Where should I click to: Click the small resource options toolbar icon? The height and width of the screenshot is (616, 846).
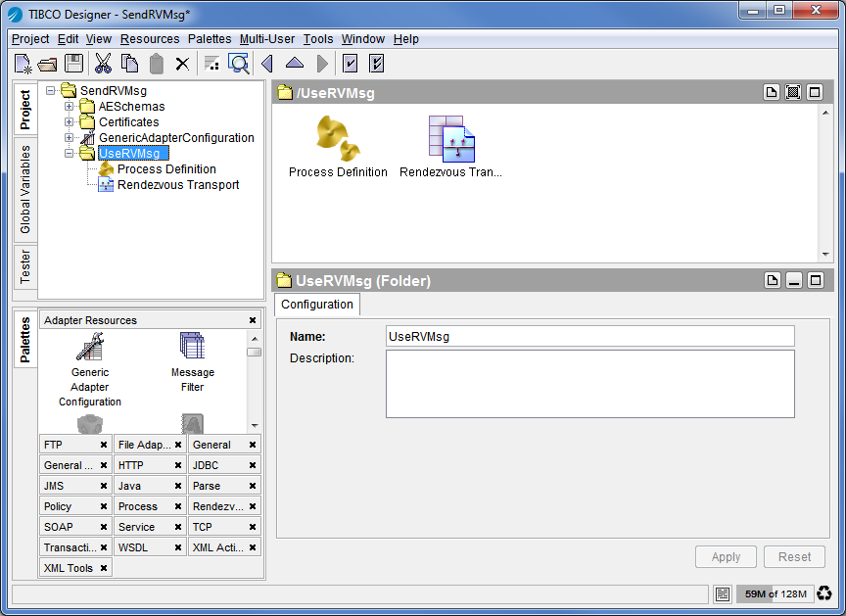point(212,64)
